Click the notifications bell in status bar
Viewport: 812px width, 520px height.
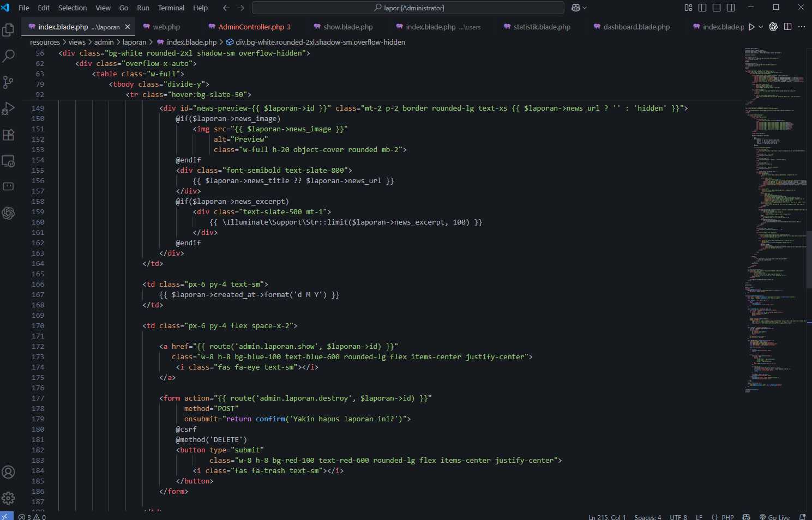click(802, 517)
